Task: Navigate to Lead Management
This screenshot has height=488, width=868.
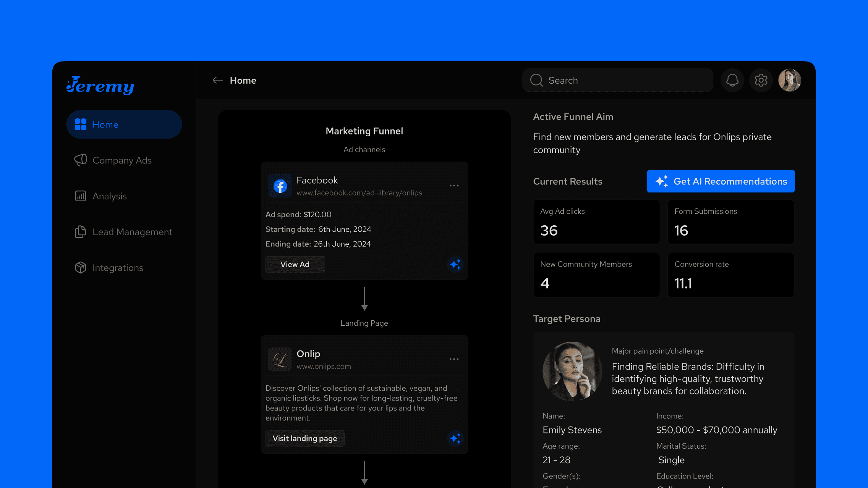Action: click(132, 232)
